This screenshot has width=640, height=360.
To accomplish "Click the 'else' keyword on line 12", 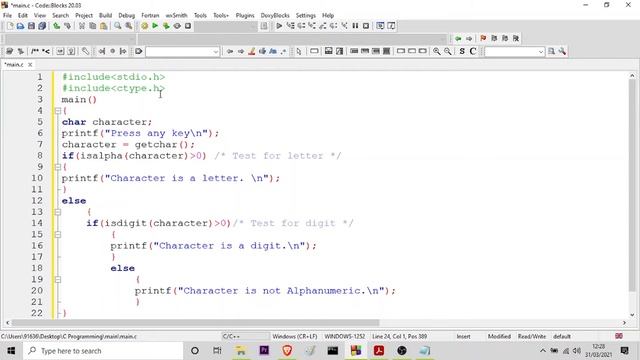I will click(x=74, y=201).
